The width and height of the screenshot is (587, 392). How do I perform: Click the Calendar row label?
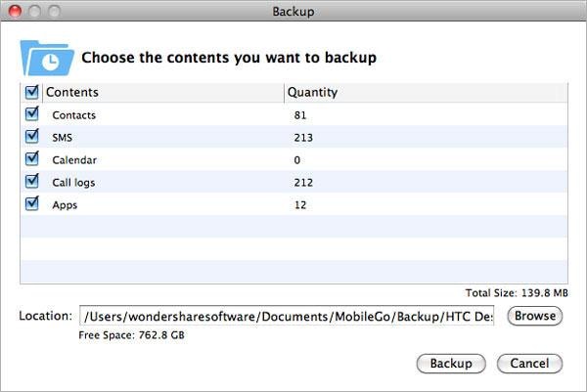[x=74, y=160]
